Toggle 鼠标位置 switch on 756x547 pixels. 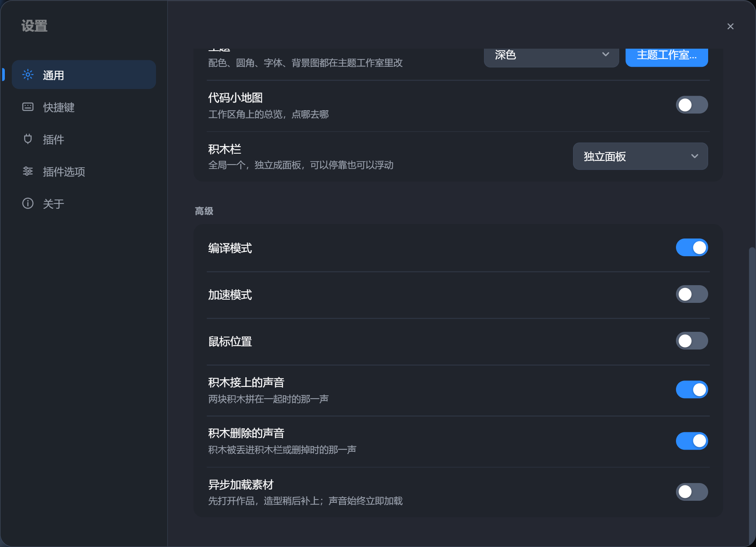tap(692, 341)
